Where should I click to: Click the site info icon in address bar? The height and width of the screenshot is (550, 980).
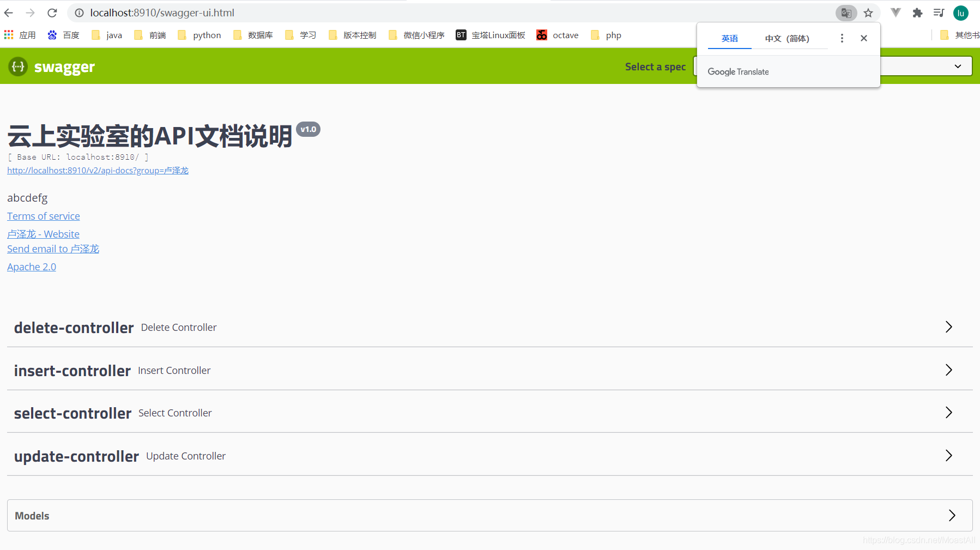coord(79,13)
